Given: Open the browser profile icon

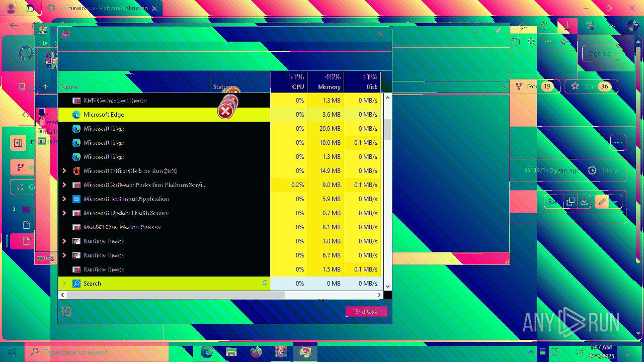Looking at the screenshot, I should click(x=11, y=8).
